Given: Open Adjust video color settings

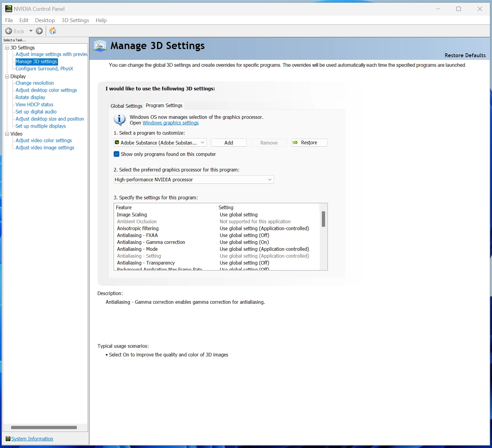Looking at the screenshot, I should [x=44, y=140].
